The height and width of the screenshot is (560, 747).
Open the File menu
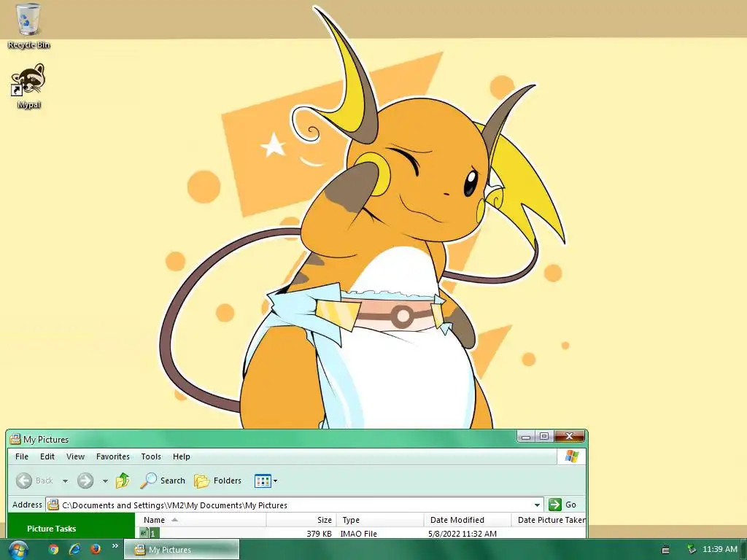coord(22,456)
